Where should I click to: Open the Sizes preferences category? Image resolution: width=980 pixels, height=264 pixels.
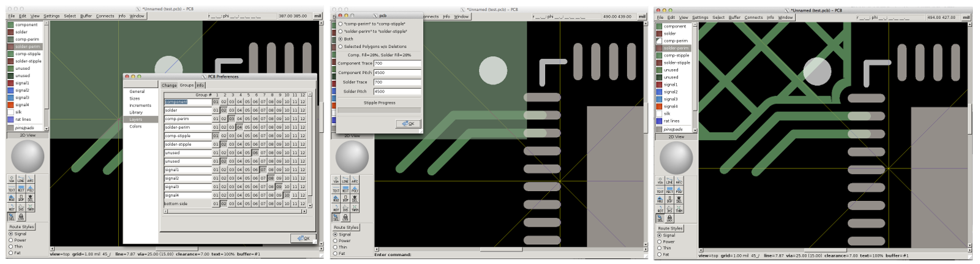tap(135, 98)
